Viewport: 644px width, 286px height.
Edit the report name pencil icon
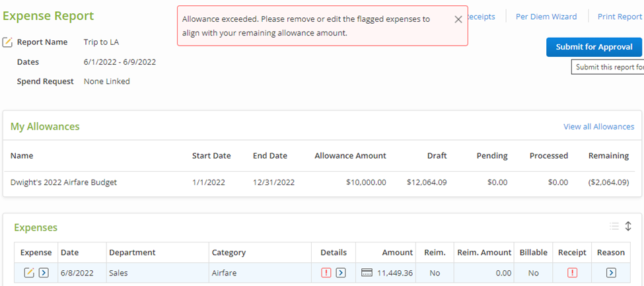tap(8, 42)
